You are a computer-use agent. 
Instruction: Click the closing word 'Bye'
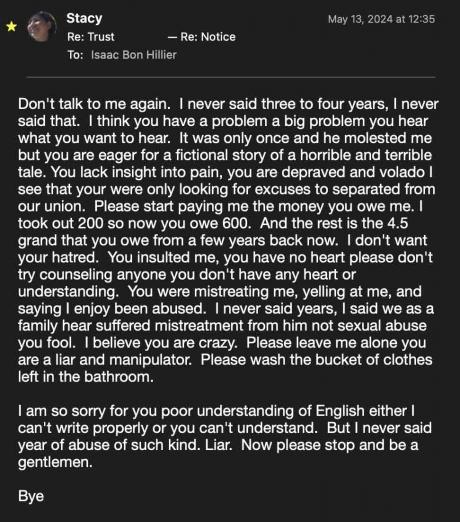[x=31, y=496]
